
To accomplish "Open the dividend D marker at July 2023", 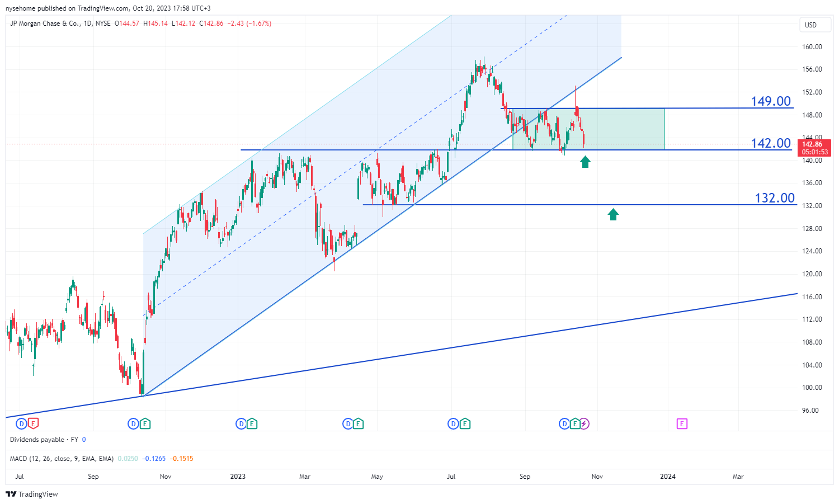I will (x=453, y=424).
